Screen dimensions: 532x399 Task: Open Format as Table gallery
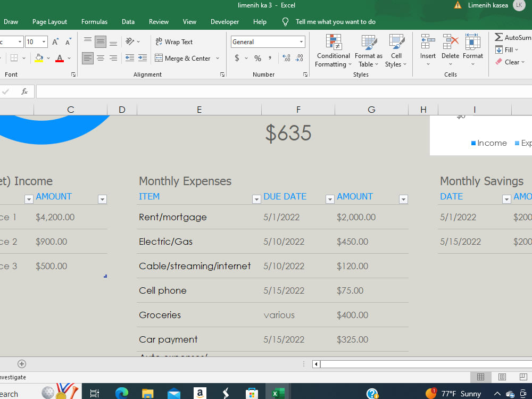click(x=369, y=51)
